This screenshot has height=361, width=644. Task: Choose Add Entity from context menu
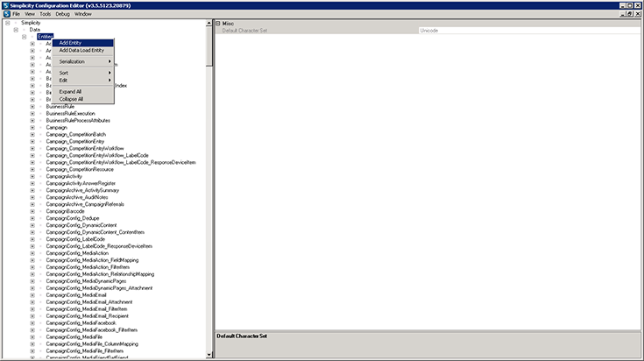pyautogui.click(x=83, y=43)
